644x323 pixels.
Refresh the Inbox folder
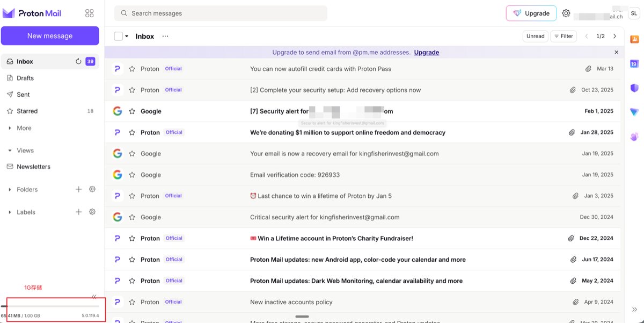click(78, 61)
